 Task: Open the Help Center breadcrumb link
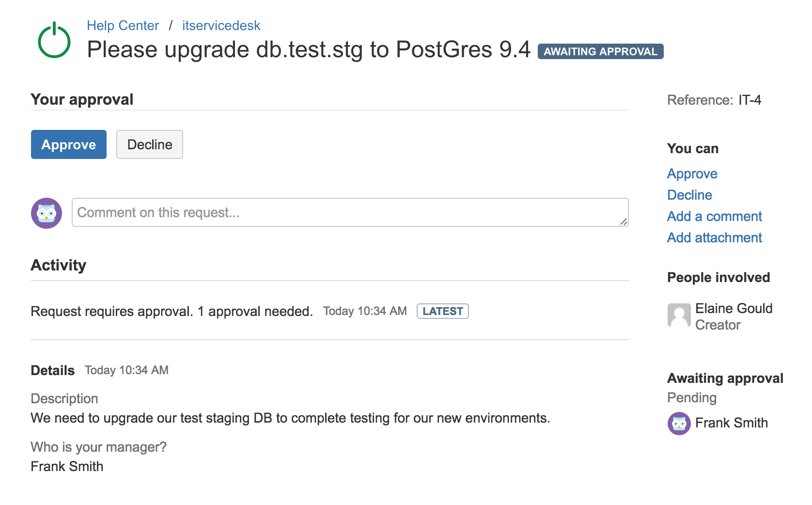click(x=123, y=26)
